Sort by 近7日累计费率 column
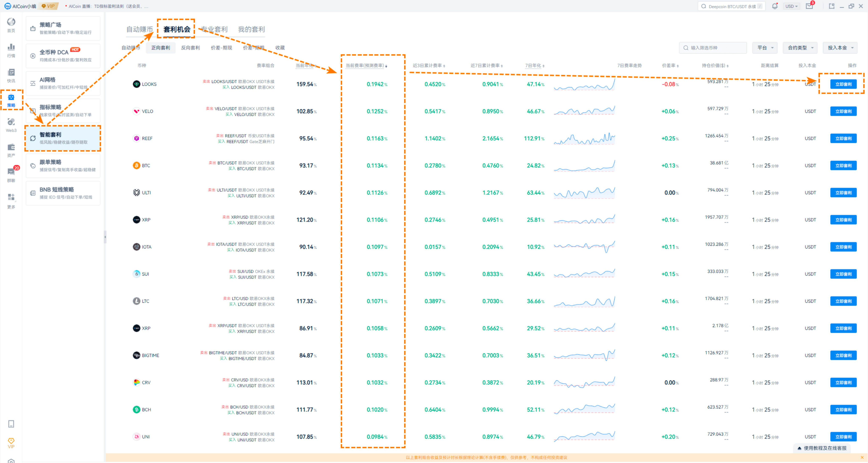This screenshot has height=463, width=868. [x=487, y=66]
